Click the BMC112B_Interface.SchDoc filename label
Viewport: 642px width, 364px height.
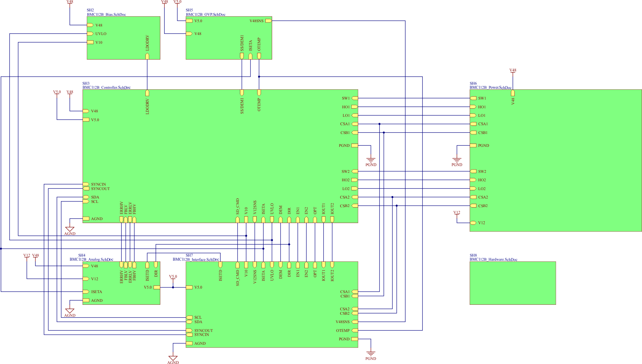click(x=196, y=259)
